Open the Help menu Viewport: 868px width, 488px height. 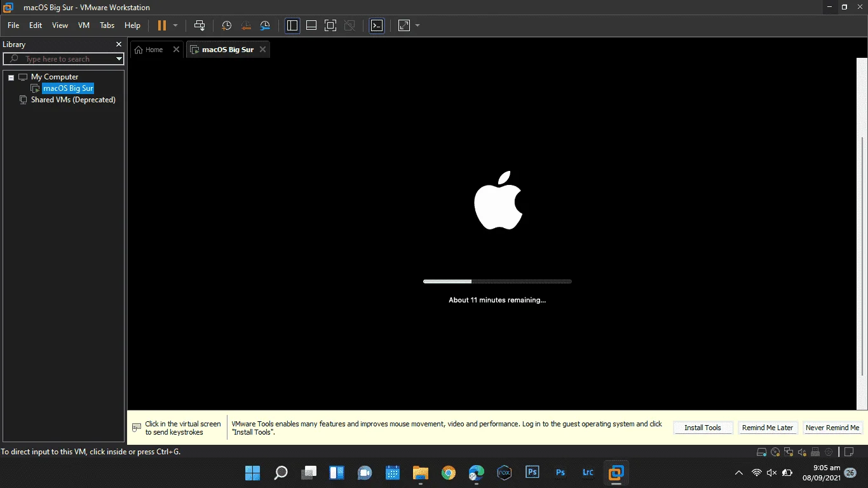[132, 25]
